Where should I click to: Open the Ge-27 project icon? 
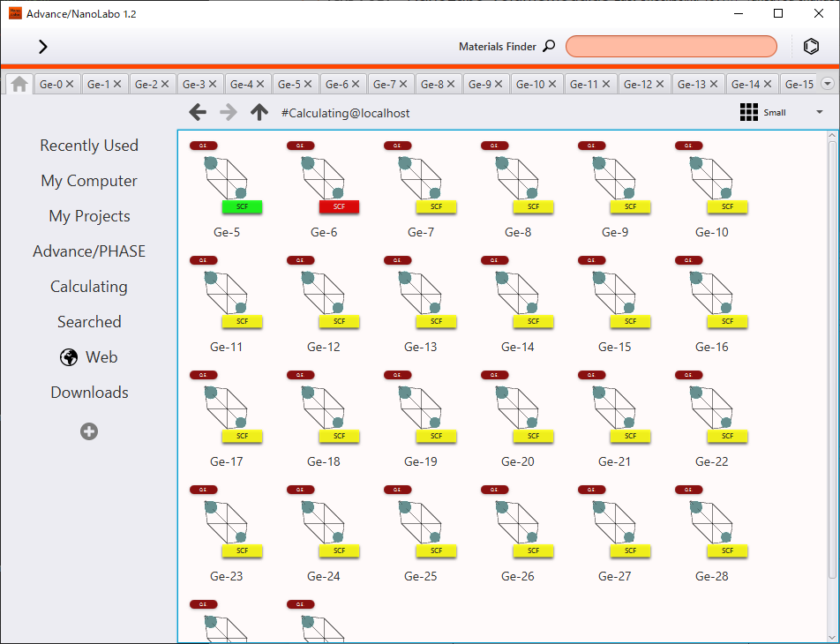[x=614, y=522]
